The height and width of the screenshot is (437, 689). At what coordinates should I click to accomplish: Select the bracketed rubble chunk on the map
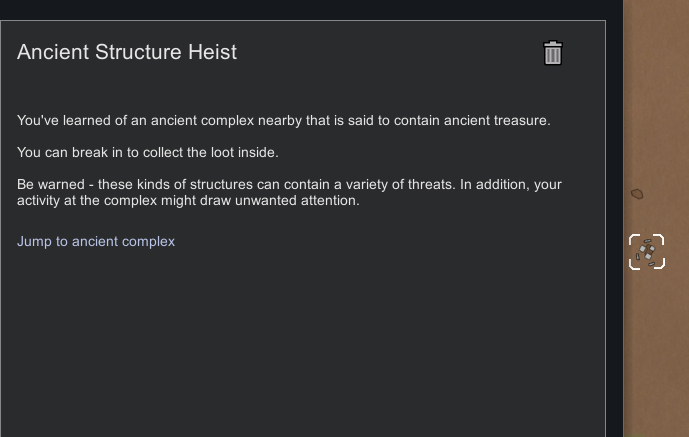[647, 252]
